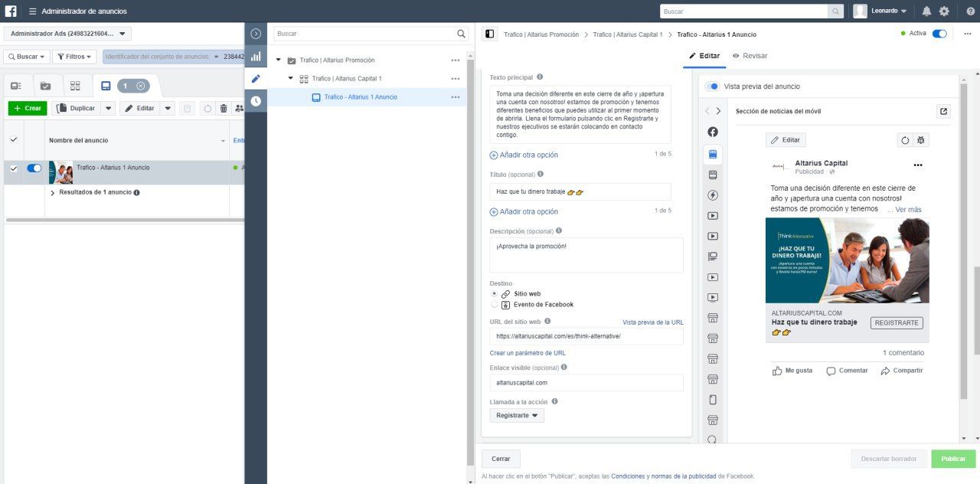Click Vista previa de la URL link
The width and height of the screenshot is (980, 484).
click(x=653, y=322)
